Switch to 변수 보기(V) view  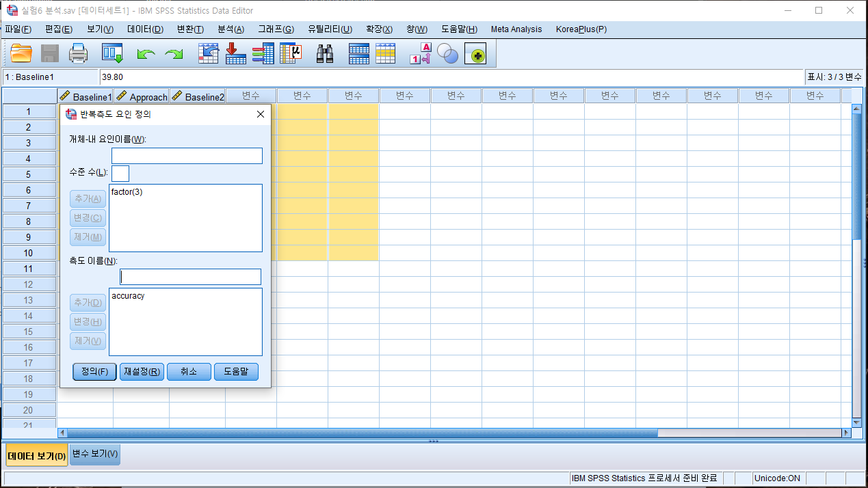coord(94,455)
